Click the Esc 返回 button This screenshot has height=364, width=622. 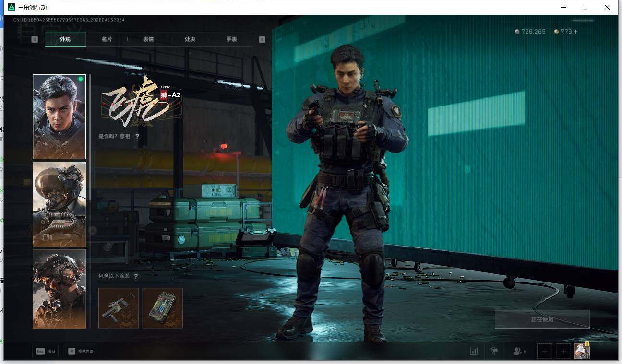tap(46, 352)
